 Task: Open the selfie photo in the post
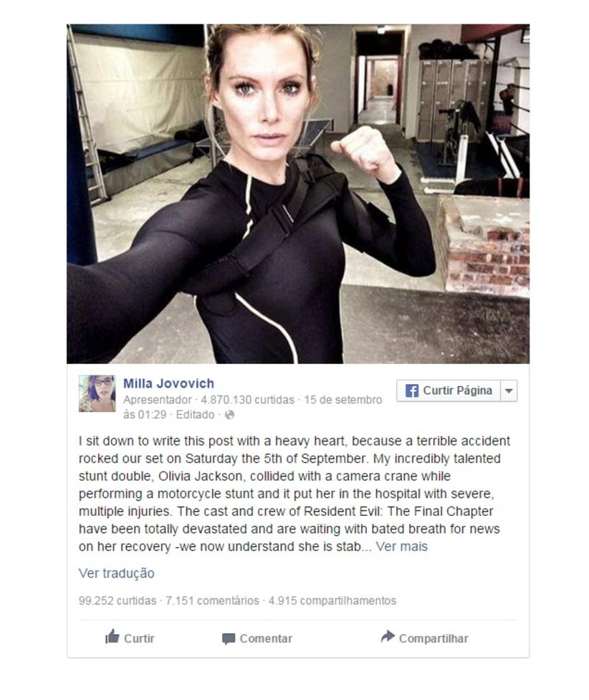pos(298,193)
